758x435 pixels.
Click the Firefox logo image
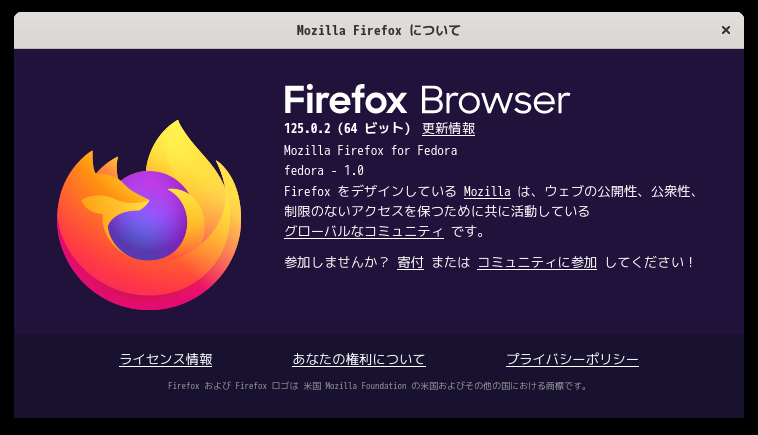pyautogui.click(x=149, y=215)
